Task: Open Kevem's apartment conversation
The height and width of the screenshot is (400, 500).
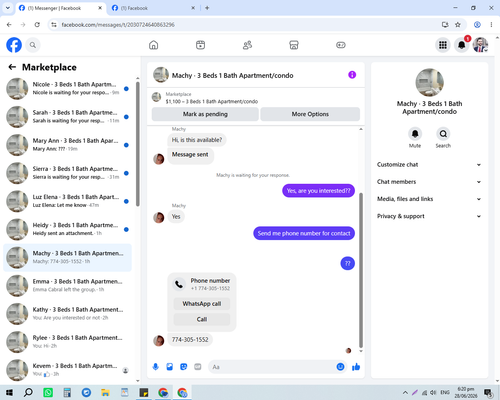Action: (67, 370)
